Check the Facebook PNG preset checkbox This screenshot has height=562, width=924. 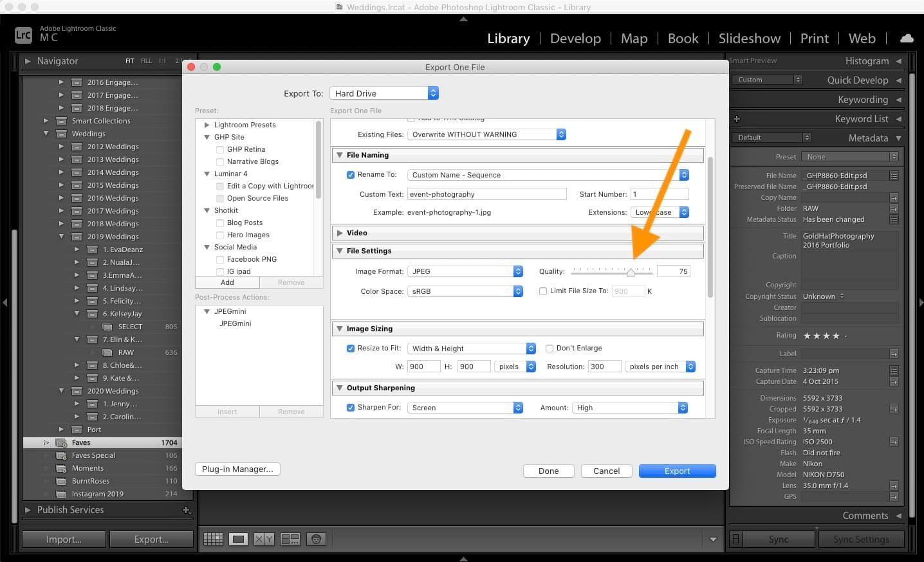coord(220,259)
